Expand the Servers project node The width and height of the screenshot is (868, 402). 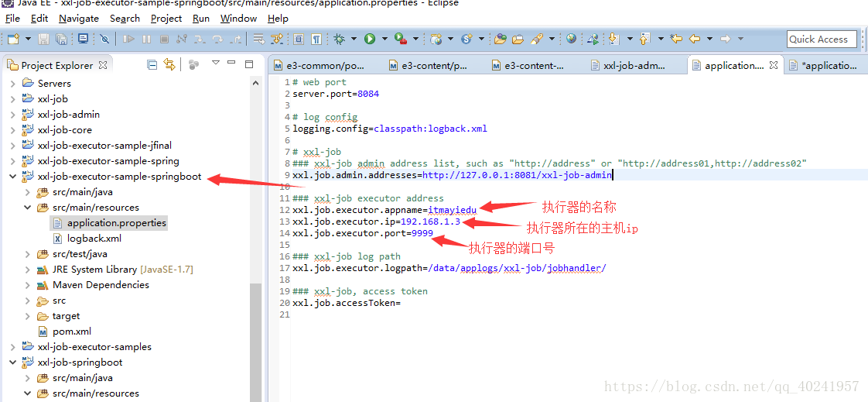point(12,83)
